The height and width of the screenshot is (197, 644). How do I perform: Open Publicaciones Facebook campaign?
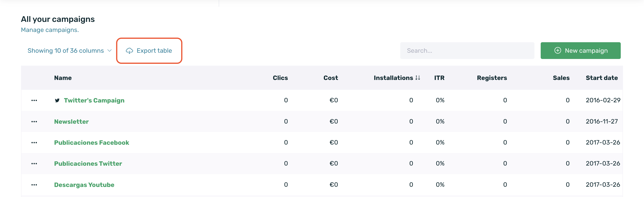[91, 143]
